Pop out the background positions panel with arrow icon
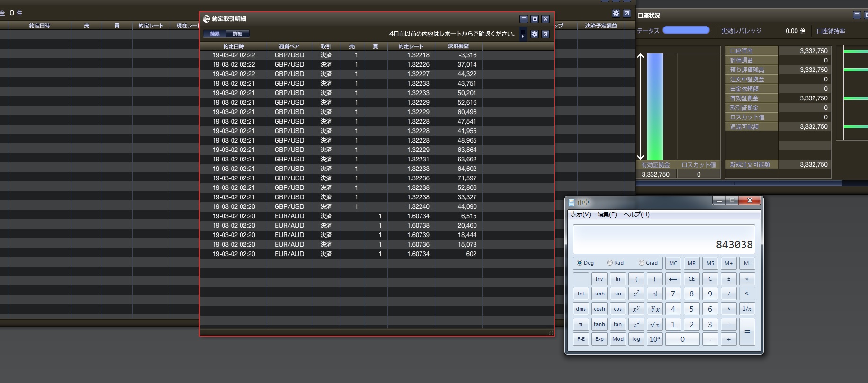Screen dimensions: 868x383 pyautogui.click(x=627, y=13)
